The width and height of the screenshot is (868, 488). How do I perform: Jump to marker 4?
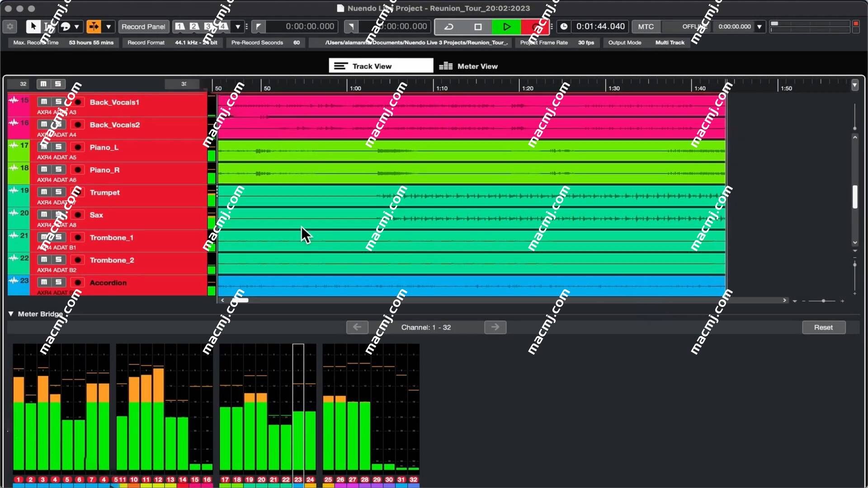[x=223, y=26]
